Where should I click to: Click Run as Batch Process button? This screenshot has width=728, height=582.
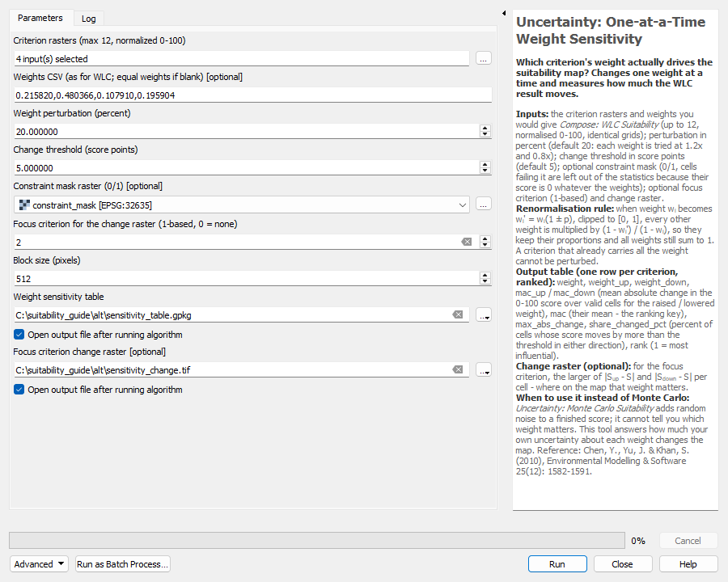point(123,564)
